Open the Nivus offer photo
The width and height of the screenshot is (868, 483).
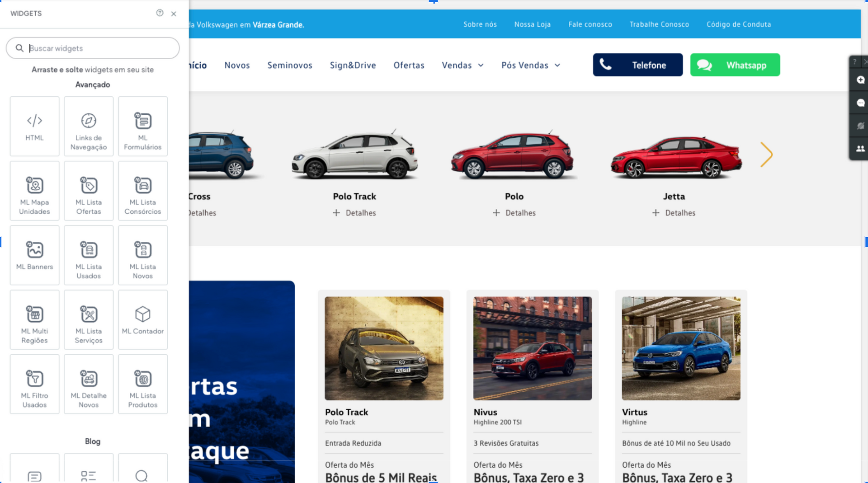pyautogui.click(x=533, y=348)
